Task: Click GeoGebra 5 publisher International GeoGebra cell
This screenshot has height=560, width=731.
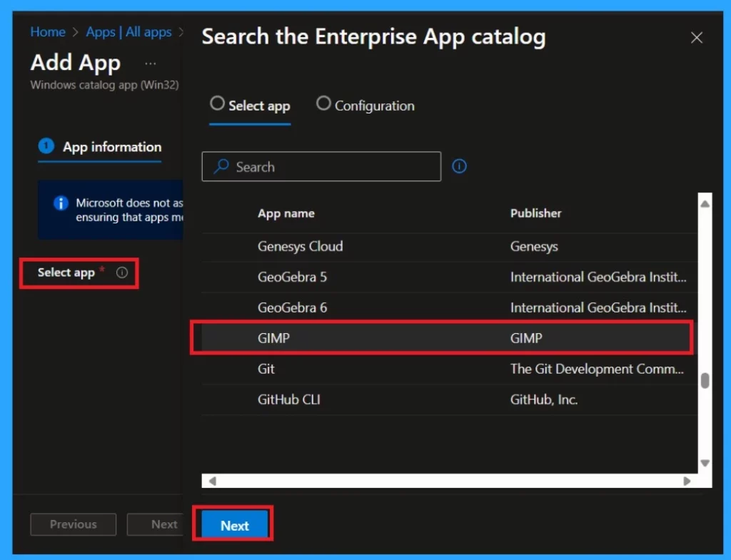Action: [598, 277]
